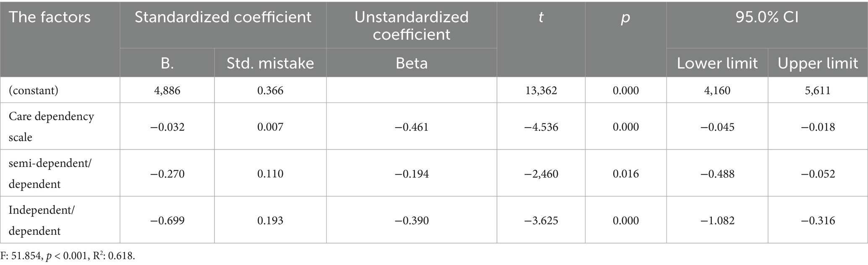The width and height of the screenshot is (868, 265).
Task: Click the "Unstandardized coefficient" header
Action: point(411,26)
